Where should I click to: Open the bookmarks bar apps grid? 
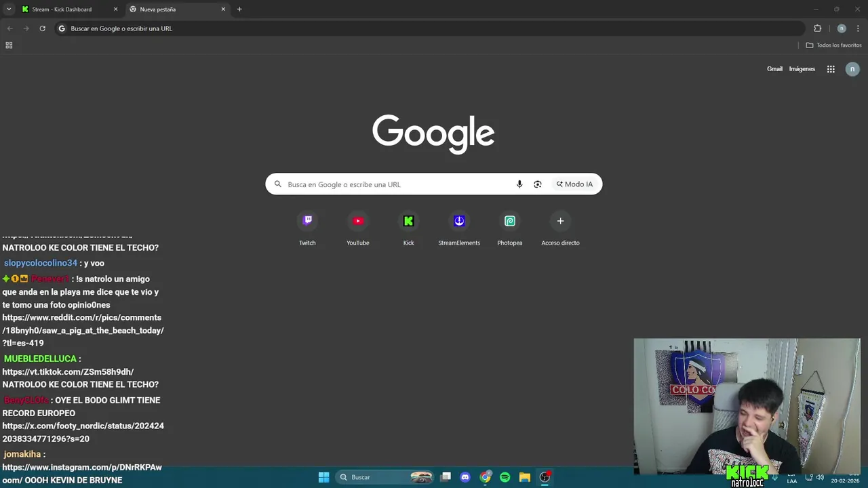pos(9,45)
